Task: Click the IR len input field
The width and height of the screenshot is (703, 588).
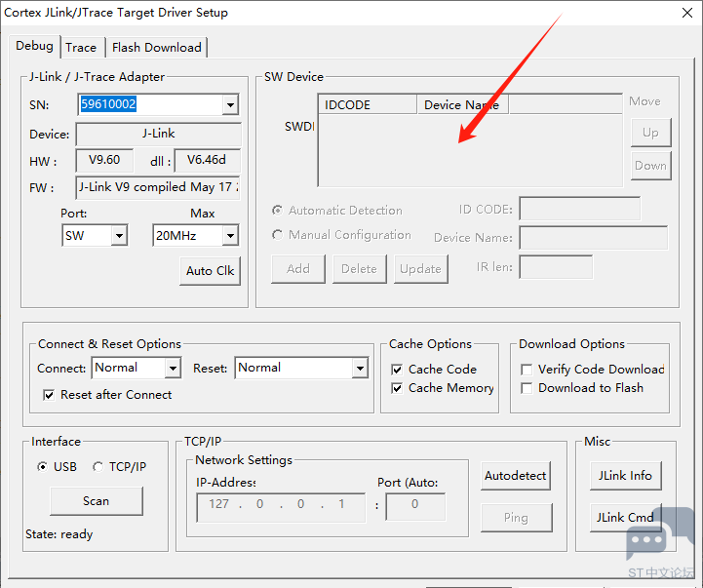Action: point(556,267)
